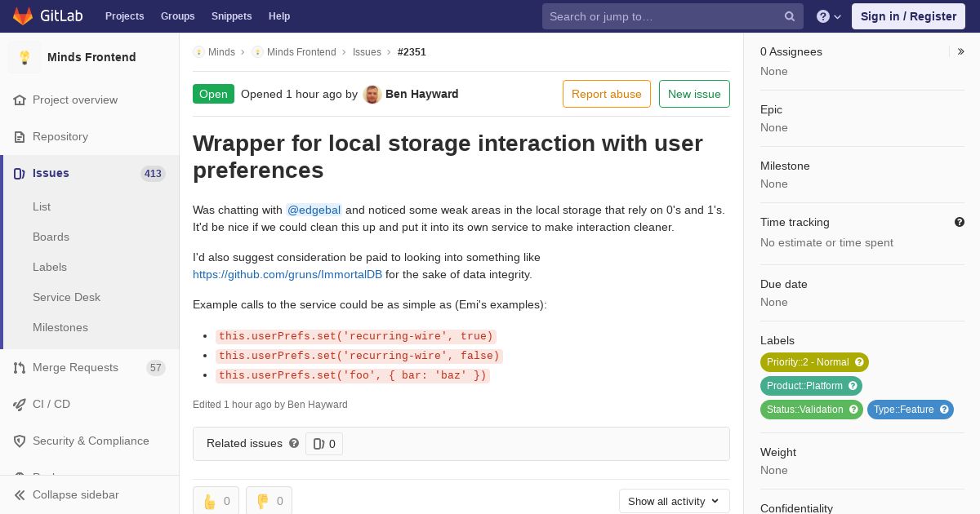Click the Security & Compliance shield icon
The width and height of the screenshot is (980, 514).
(20, 441)
